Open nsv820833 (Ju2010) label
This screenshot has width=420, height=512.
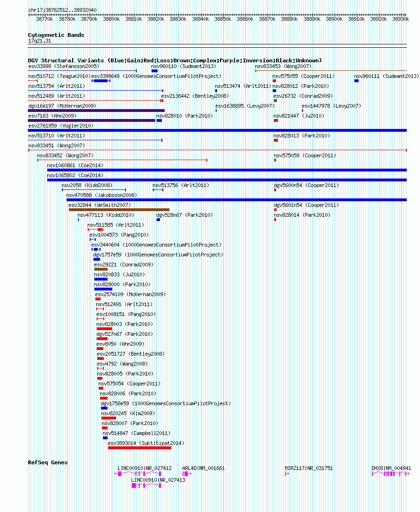click(119, 274)
